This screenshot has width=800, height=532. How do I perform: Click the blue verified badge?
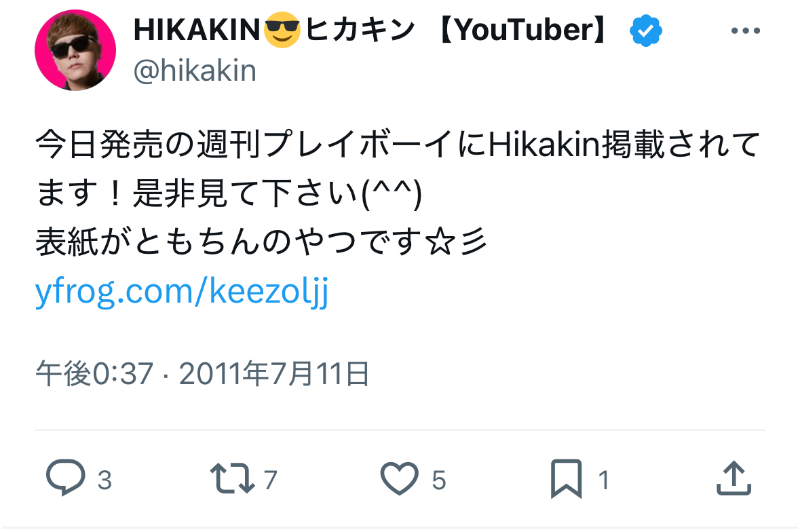click(x=646, y=31)
